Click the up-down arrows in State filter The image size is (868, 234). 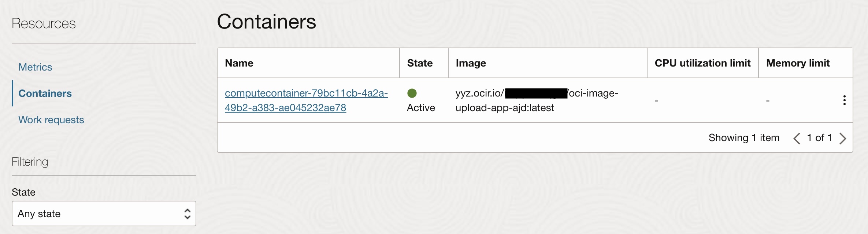coord(187,214)
